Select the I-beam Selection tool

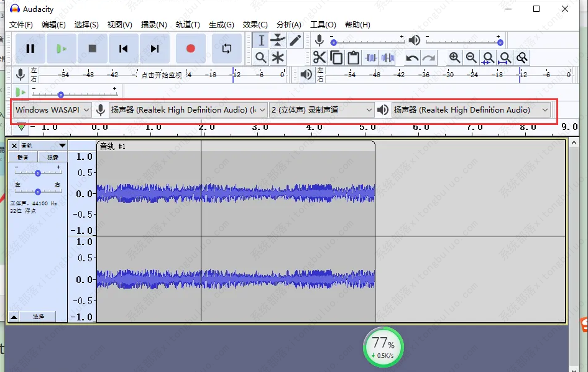click(x=261, y=40)
